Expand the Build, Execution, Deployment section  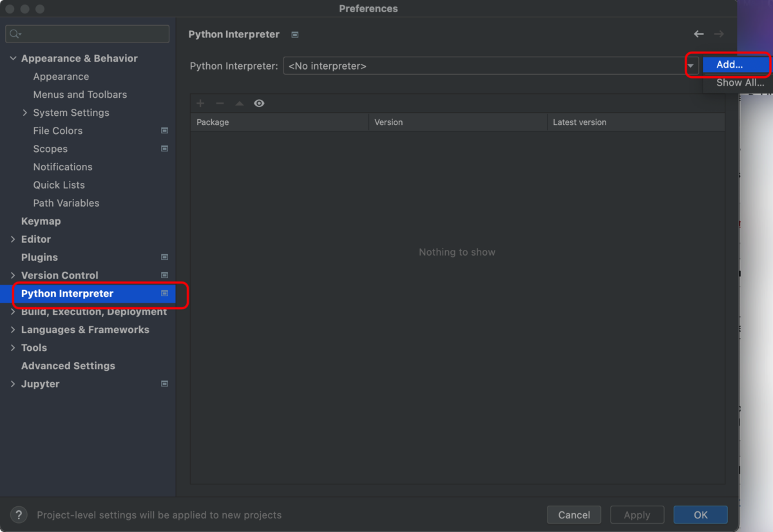[x=13, y=311]
